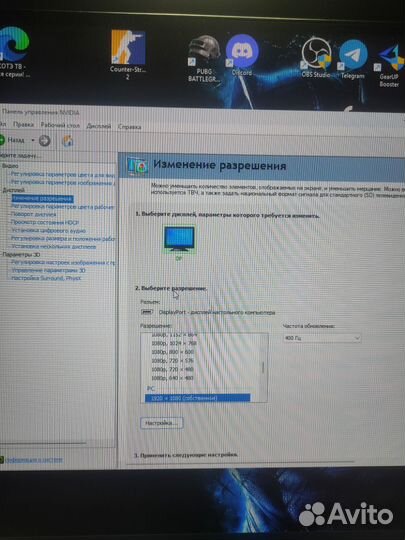The width and height of the screenshot is (405, 540).
Task: Open the refresh rate dropdown showing 400 Гц
Action: click(x=322, y=338)
